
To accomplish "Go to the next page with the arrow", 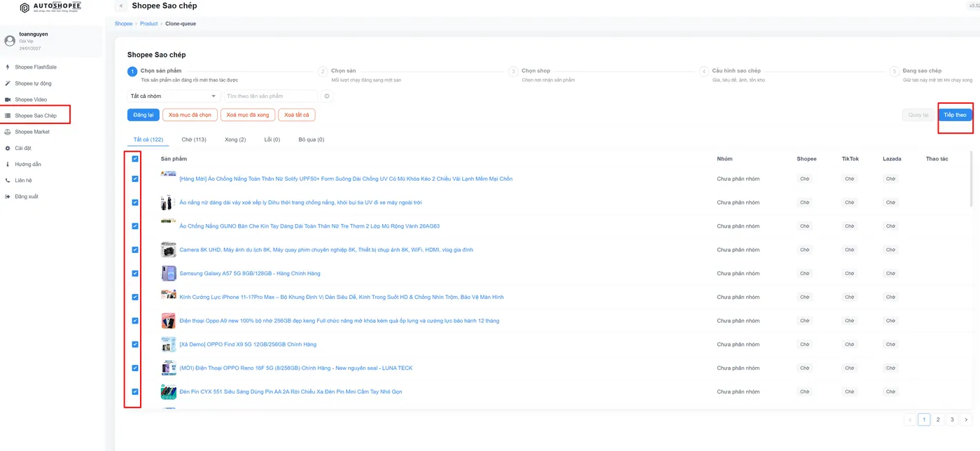I will 966,419.
